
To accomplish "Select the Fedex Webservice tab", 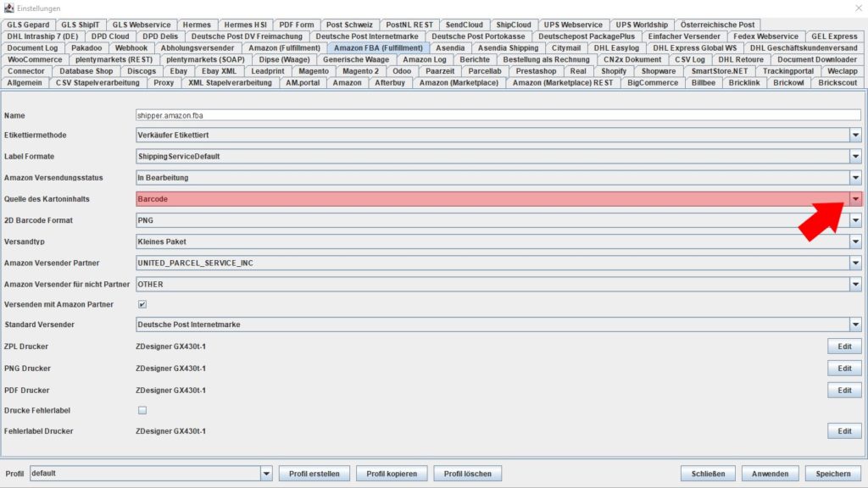I will tap(765, 36).
